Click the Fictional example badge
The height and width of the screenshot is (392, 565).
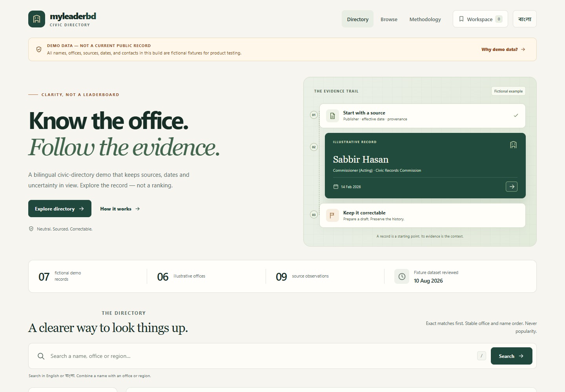[508, 91]
